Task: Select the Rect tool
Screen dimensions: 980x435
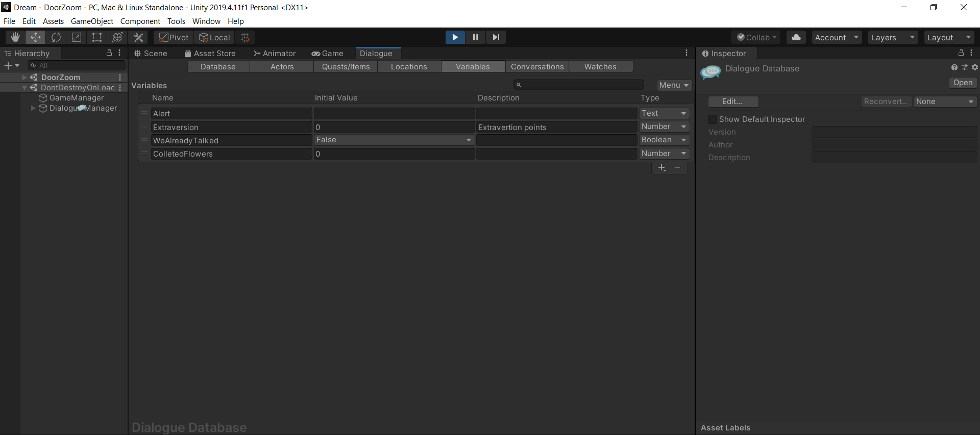Action: click(97, 37)
